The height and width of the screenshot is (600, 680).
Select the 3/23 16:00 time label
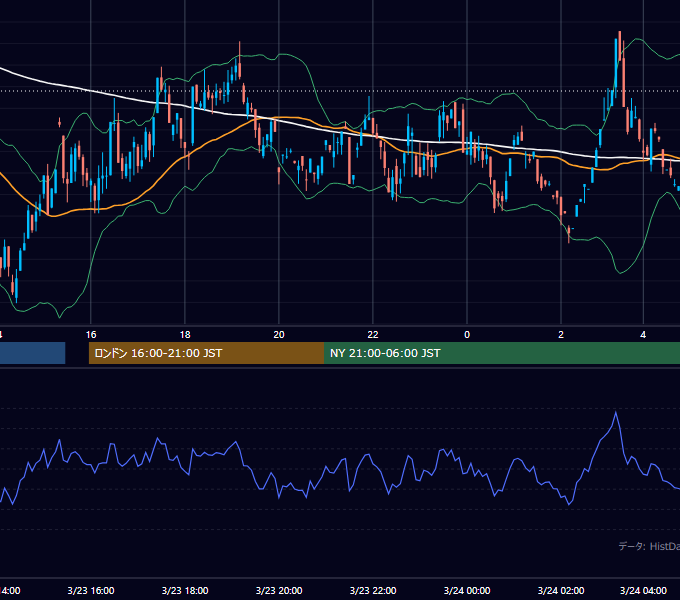tap(91, 590)
